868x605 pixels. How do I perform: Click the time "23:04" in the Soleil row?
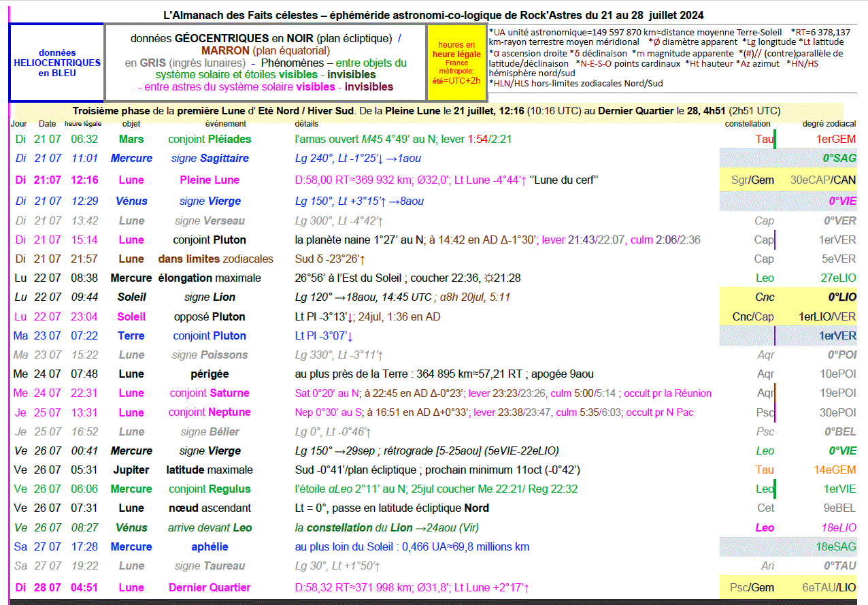click(85, 316)
